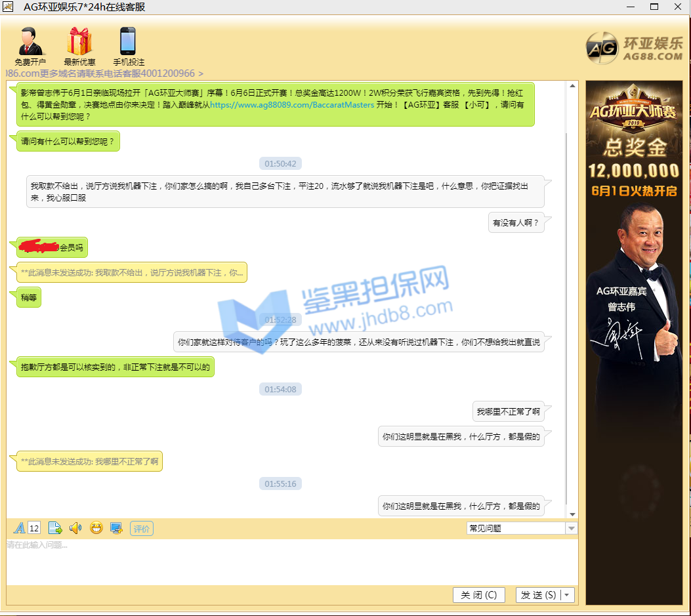The image size is (691, 616).
Task: Click the screen capture monitor icon
Action: [x=116, y=528]
